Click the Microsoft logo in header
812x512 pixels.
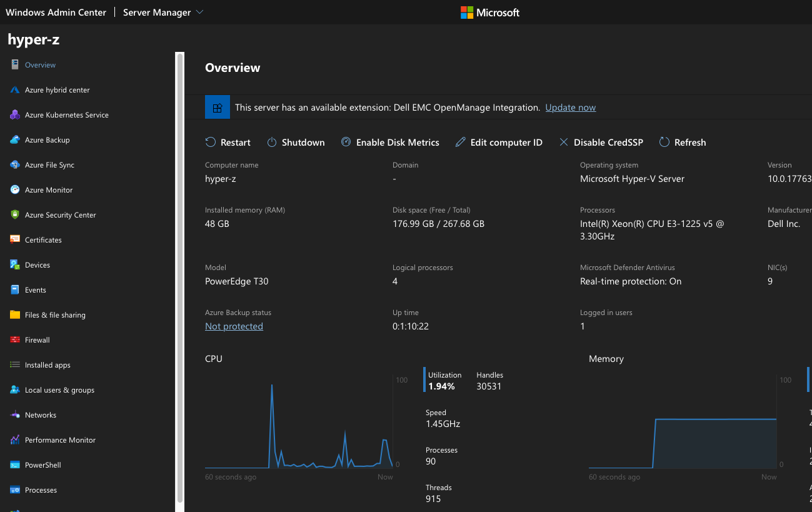pos(490,13)
